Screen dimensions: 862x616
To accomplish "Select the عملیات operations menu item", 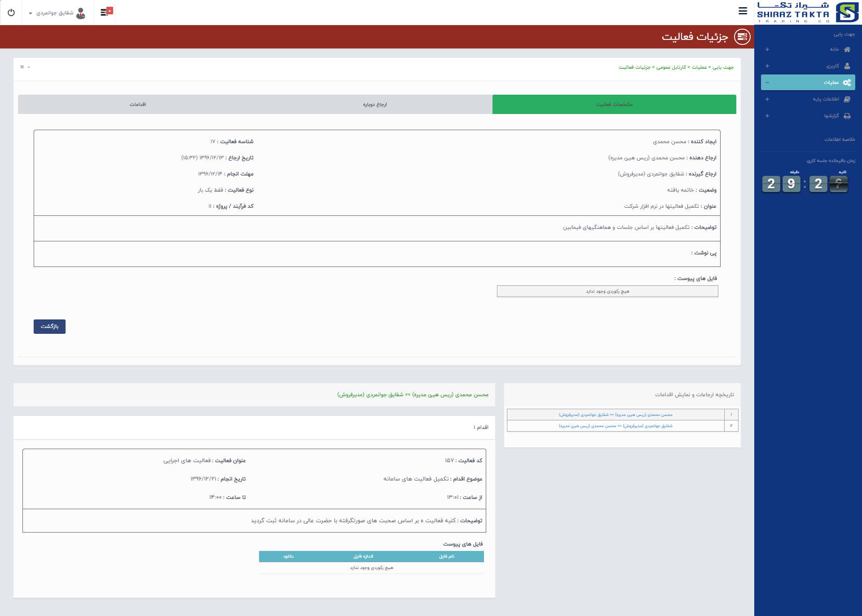I will coord(808,83).
